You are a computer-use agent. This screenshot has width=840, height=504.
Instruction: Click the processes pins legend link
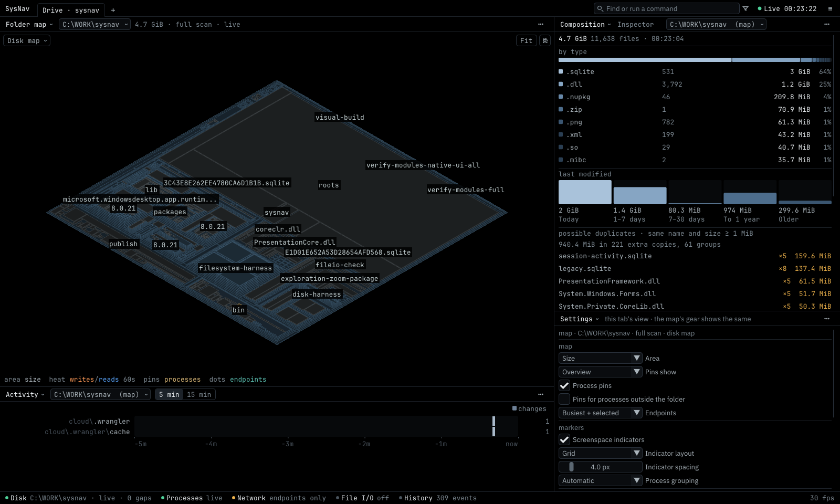pyautogui.click(x=182, y=379)
